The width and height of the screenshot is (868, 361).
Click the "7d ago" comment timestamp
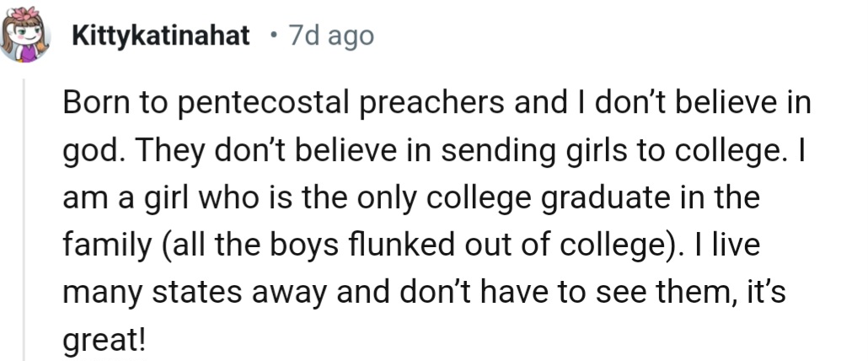[x=330, y=37]
